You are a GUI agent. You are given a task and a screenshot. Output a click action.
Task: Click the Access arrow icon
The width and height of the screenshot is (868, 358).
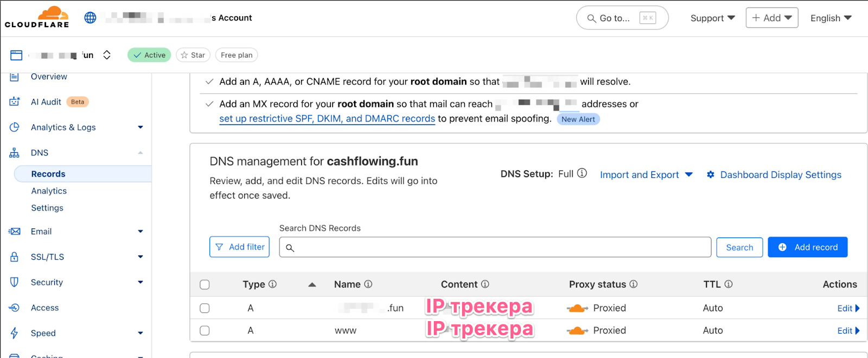(15, 308)
